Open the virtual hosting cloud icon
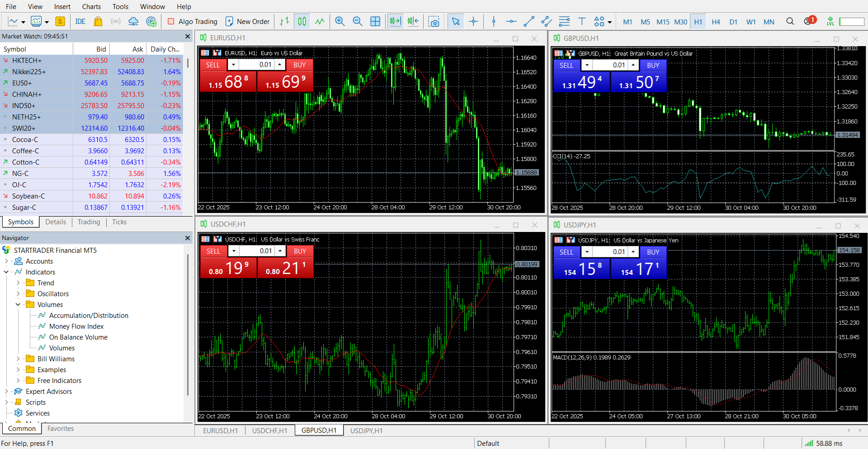 [133, 21]
